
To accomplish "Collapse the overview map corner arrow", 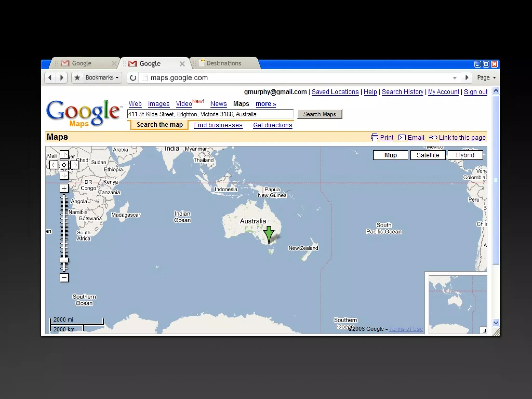I will [483, 330].
